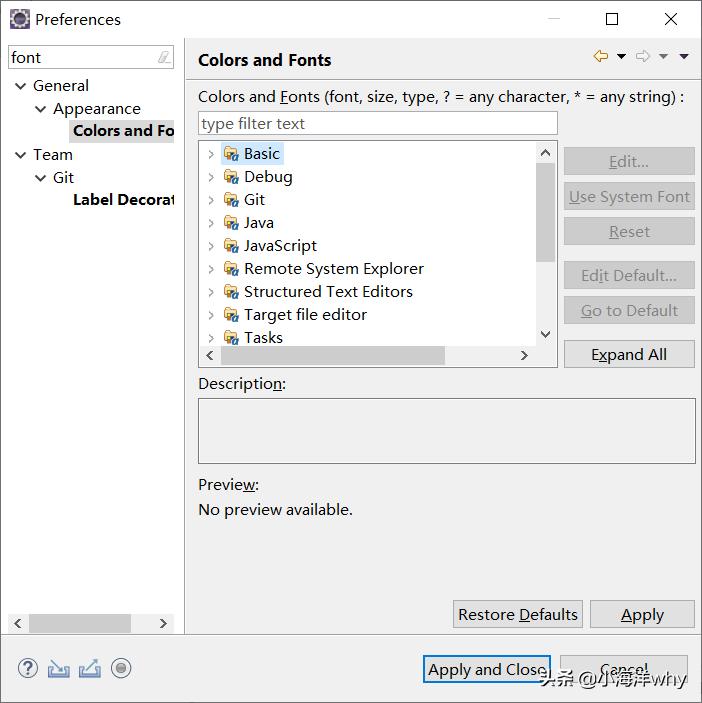
Task: Click the left tree scroll left arrow
Action: click(x=18, y=623)
